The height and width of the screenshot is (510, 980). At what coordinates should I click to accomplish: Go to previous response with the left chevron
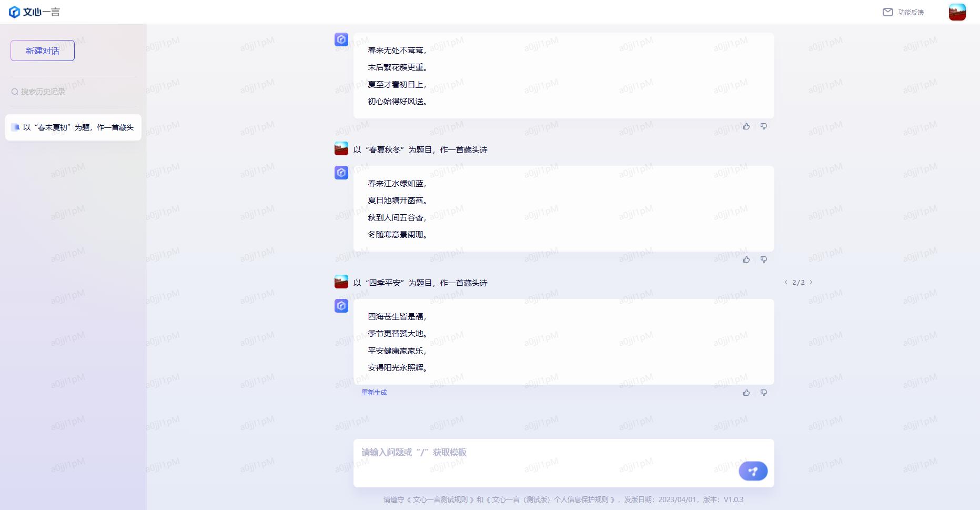pos(785,282)
